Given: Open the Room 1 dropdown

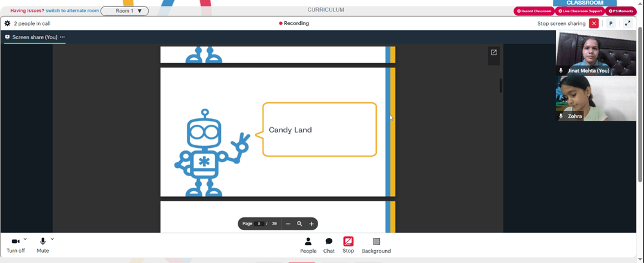Looking at the screenshot, I should 124,11.
